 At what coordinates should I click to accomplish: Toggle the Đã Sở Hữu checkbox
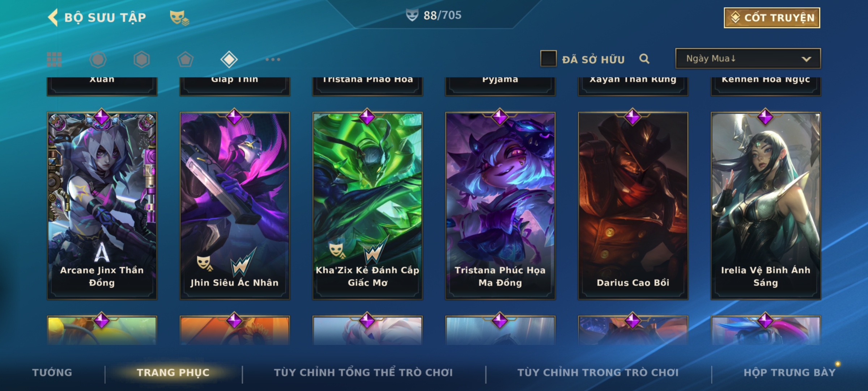click(548, 59)
